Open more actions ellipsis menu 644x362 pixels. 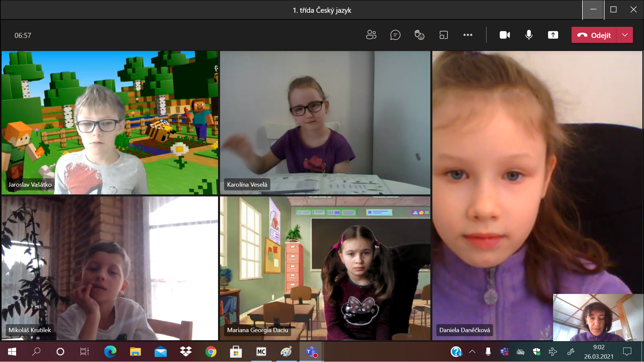pyautogui.click(x=468, y=35)
